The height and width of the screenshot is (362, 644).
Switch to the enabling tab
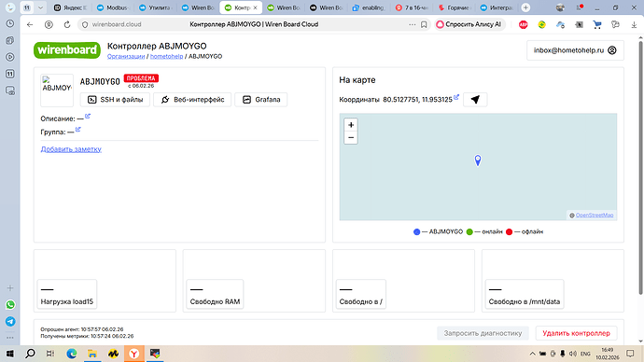point(369,7)
